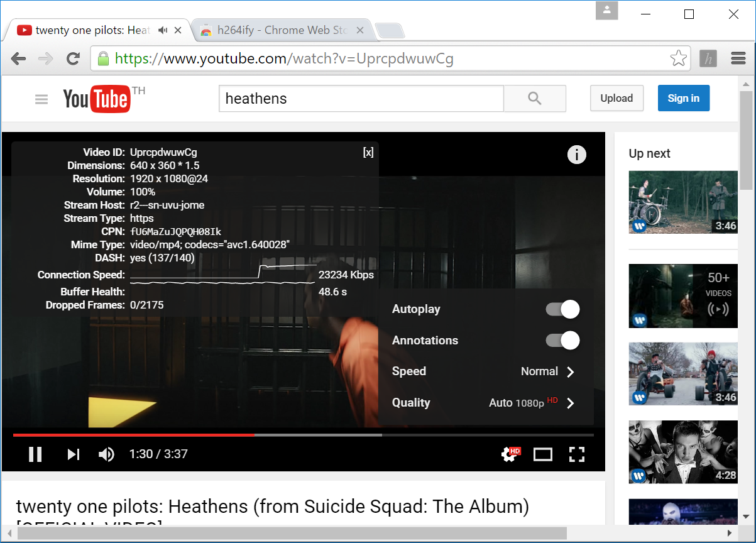Click the DASH value yes (137/140)
The height and width of the screenshot is (543, 756).
(x=162, y=258)
